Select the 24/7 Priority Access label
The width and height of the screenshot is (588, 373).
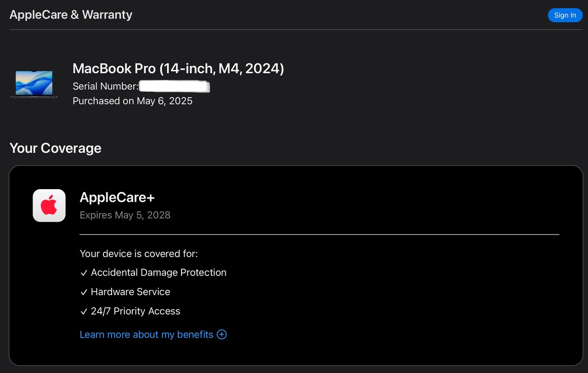point(136,311)
